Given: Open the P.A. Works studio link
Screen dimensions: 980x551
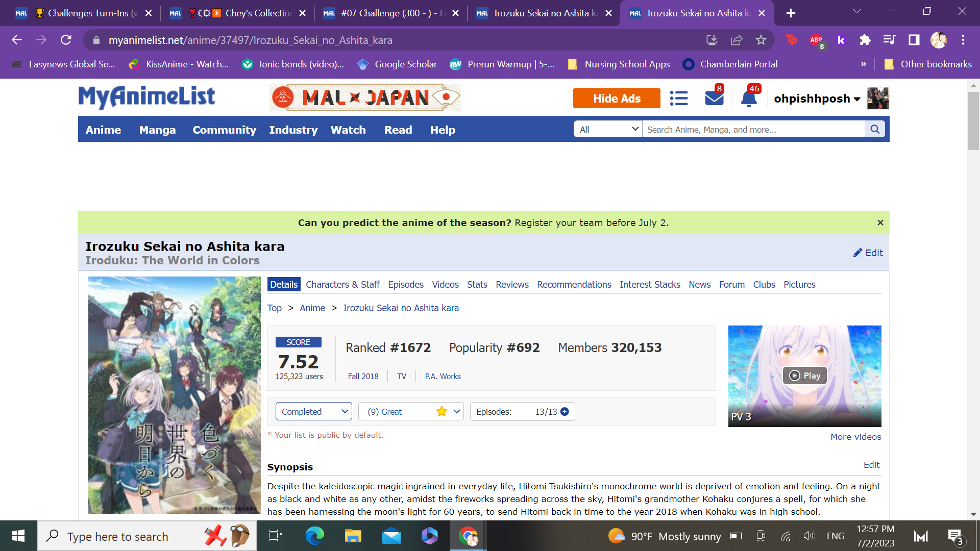Looking at the screenshot, I should coord(443,377).
